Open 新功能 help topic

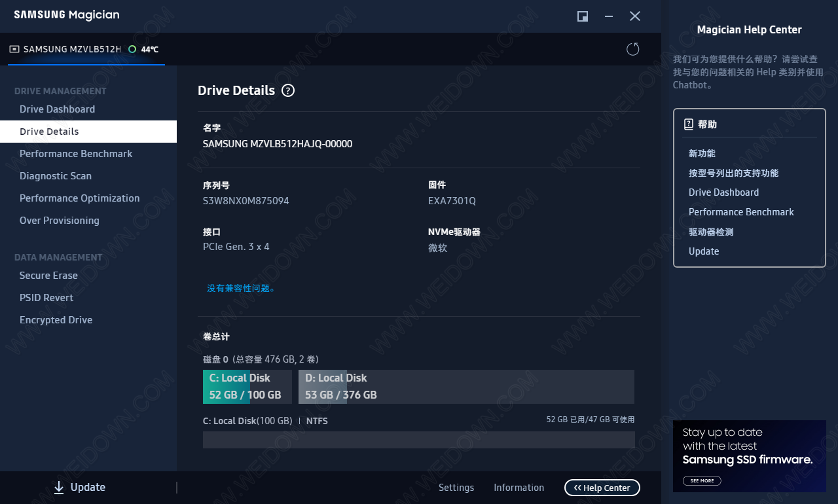702,153
